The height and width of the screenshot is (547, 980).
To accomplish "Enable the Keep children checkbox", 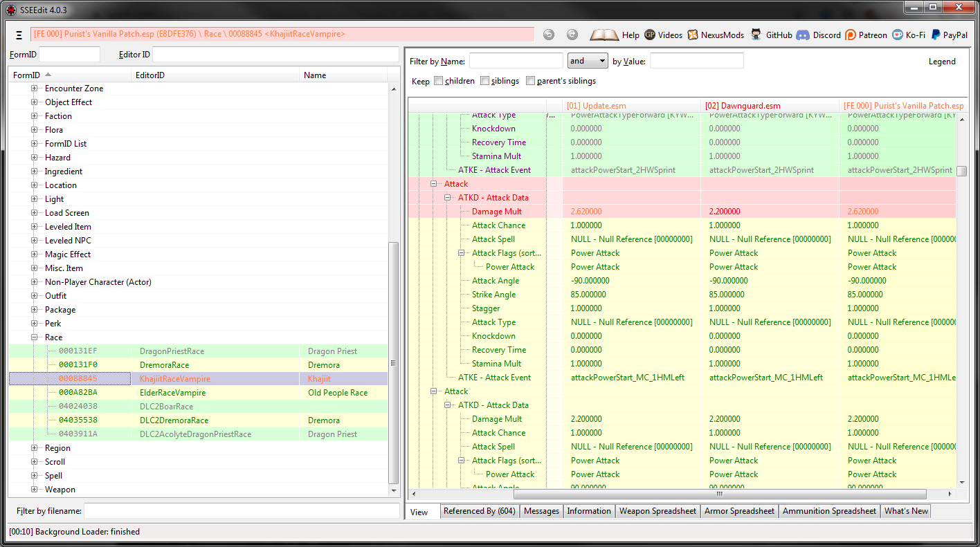I will (439, 81).
